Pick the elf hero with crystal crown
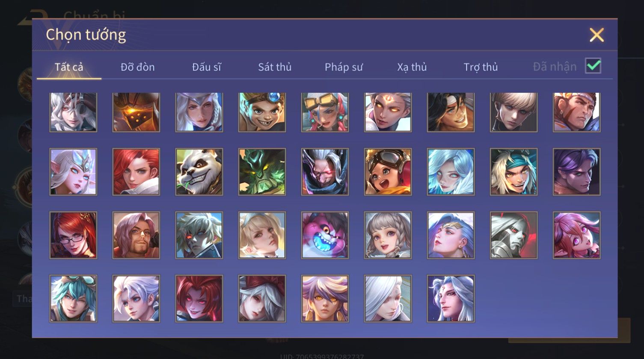644x359 pixels. pyautogui.click(x=73, y=172)
